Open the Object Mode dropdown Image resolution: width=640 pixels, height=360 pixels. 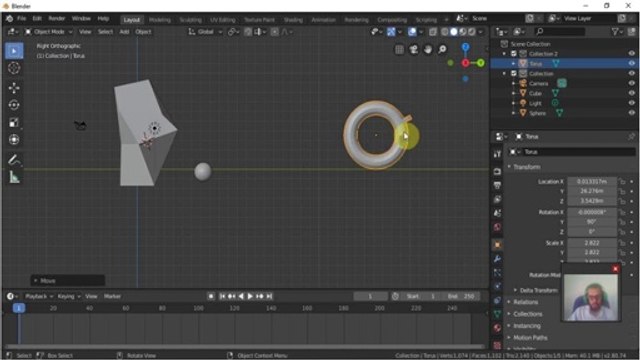click(x=48, y=31)
